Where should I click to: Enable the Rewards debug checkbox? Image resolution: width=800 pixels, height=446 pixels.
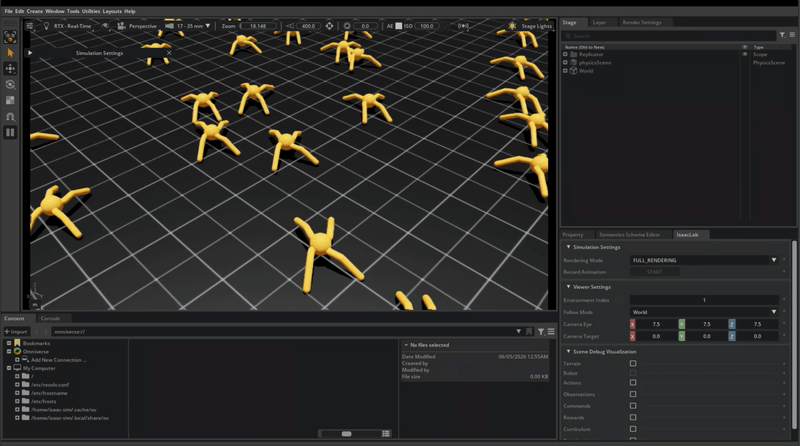[x=633, y=417]
